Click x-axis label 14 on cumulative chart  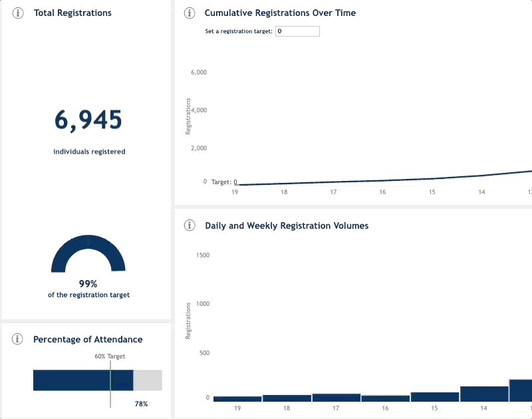[481, 192]
